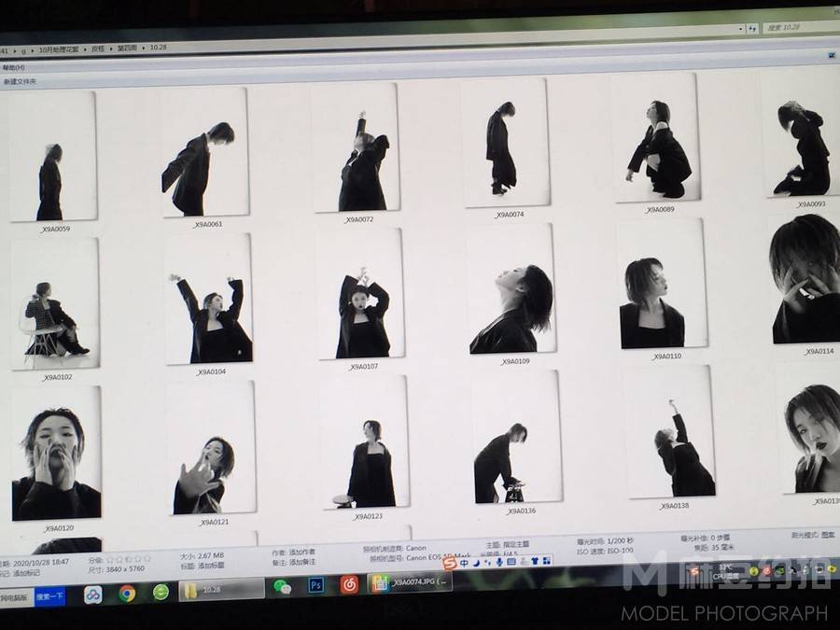
Task: Click the 10月助理花絮 breadcrumb segment
Action: tap(59, 49)
